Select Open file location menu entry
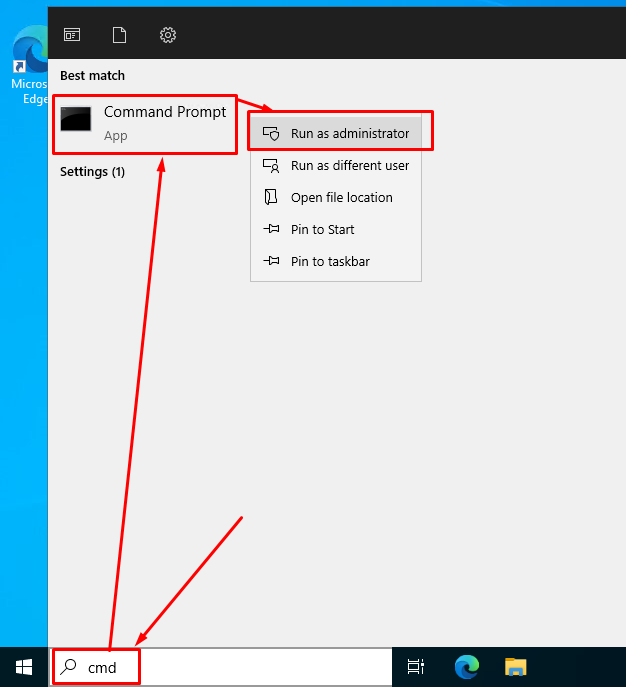This screenshot has width=626, height=687. click(336, 198)
